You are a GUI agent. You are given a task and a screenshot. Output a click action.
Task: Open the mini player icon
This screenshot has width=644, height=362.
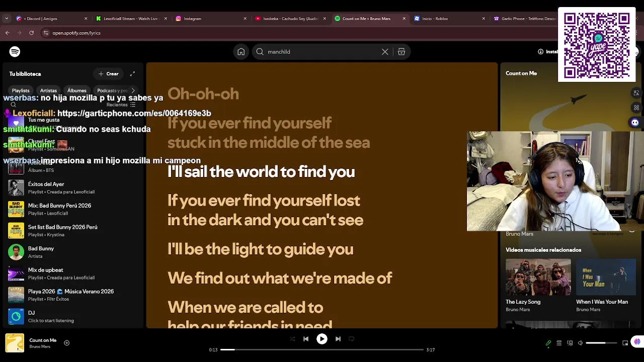point(625,343)
